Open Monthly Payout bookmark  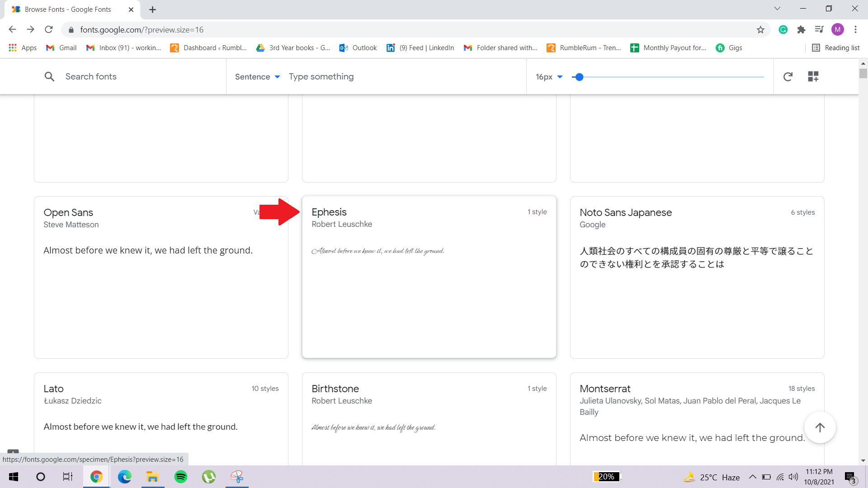tap(668, 48)
